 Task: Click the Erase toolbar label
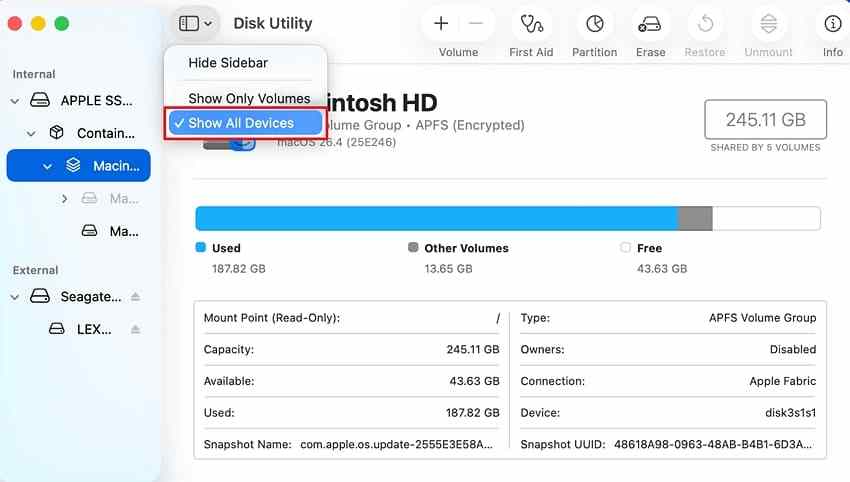pyautogui.click(x=651, y=52)
